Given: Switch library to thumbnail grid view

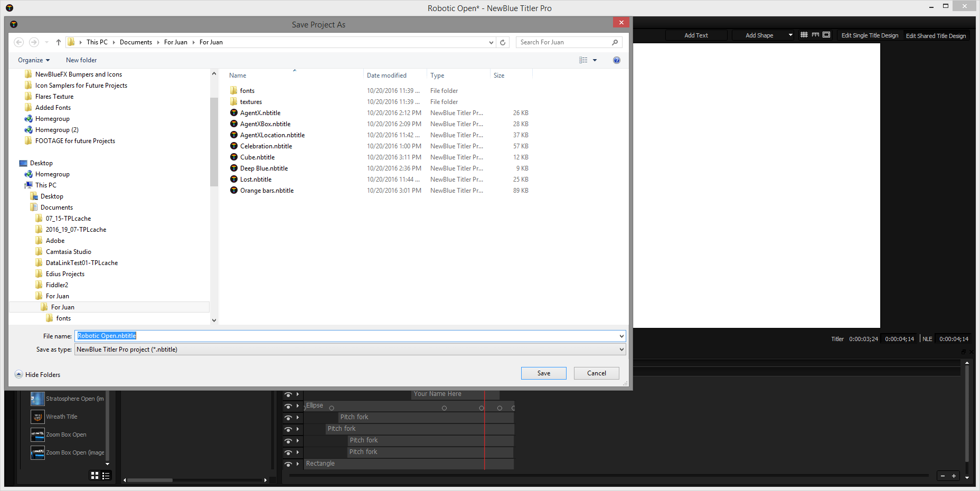Looking at the screenshot, I should [95, 476].
